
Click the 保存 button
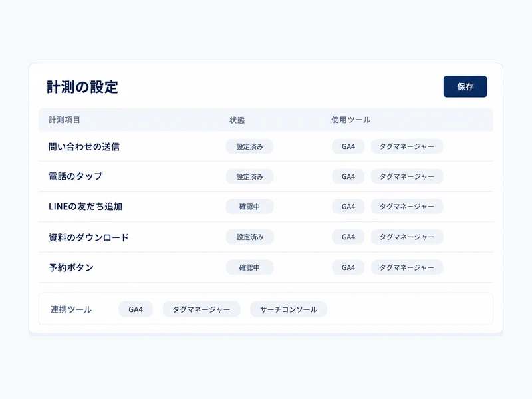[465, 86]
